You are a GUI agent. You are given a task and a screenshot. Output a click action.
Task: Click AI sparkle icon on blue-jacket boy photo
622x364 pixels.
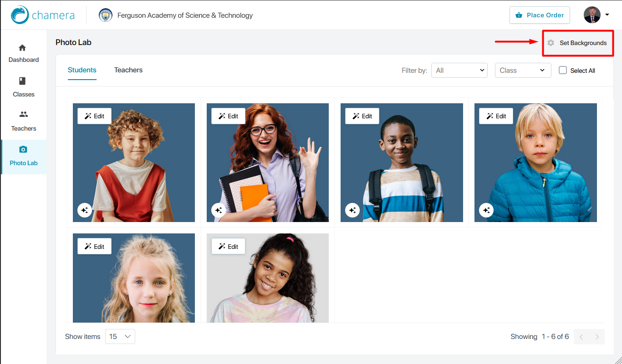(x=486, y=210)
